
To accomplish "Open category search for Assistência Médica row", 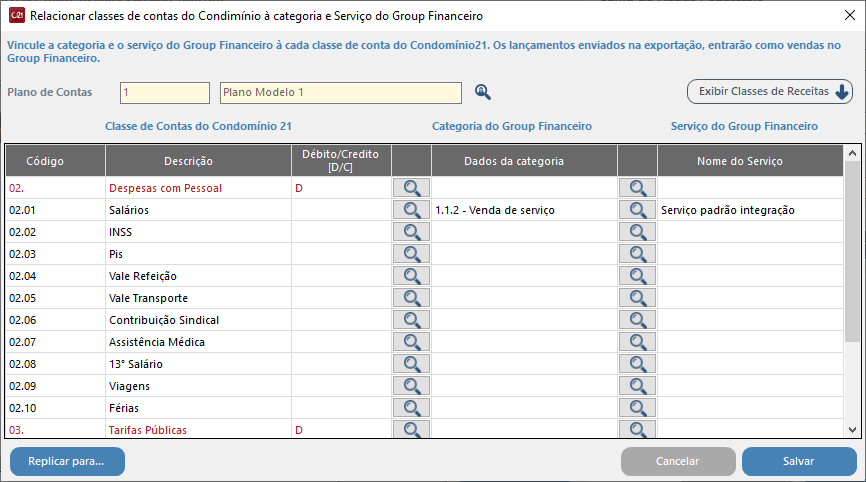I will pyautogui.click(x=411, y=342).
